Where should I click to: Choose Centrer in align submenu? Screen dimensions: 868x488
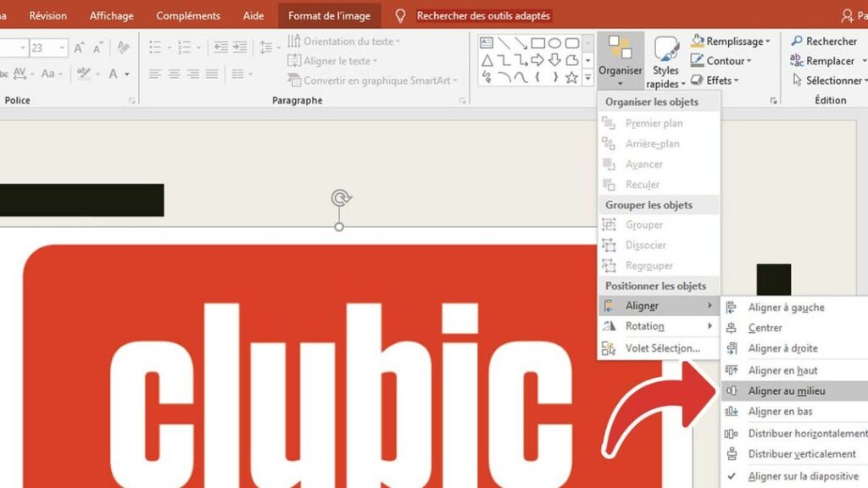click(794, 328)
